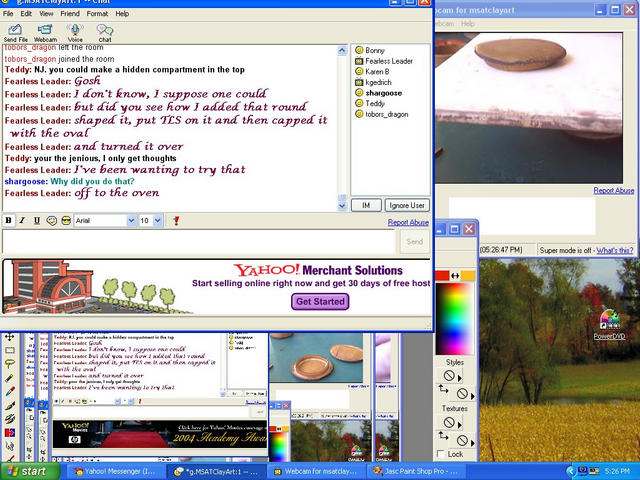Click Report Abuse link in Webcam window
The height and width of the screenshot is (480, 640).
tap(614, 191)
